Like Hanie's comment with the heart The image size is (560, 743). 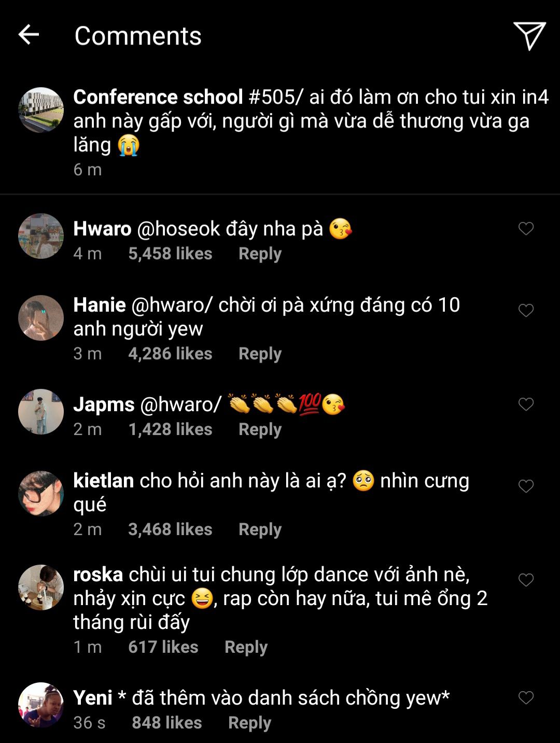(526, 311)
